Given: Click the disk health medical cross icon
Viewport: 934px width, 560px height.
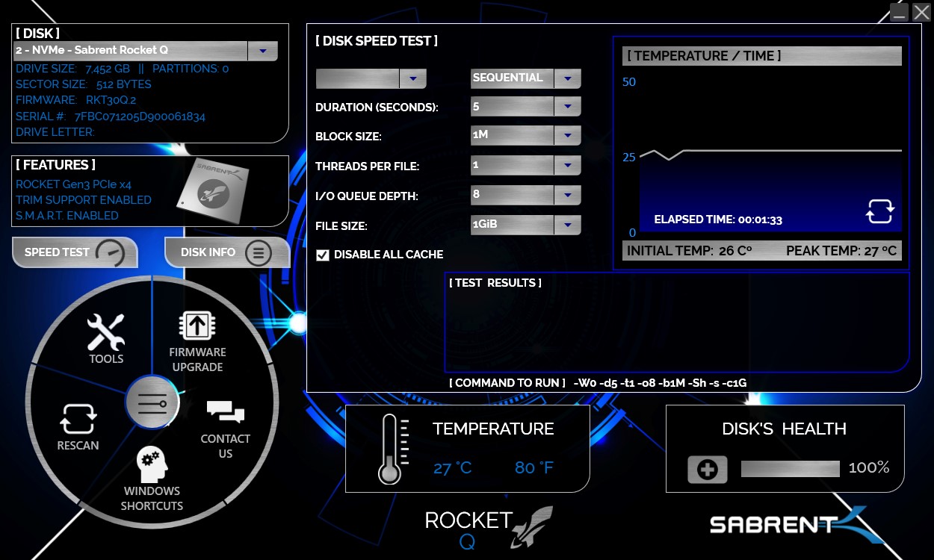Looking at the screenshot, I should point(707,470).
